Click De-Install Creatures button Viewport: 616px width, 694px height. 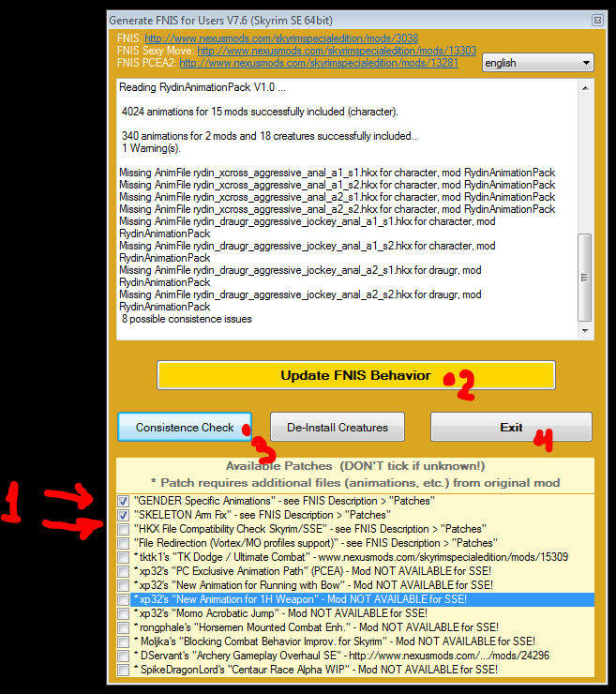coord(338,427)
